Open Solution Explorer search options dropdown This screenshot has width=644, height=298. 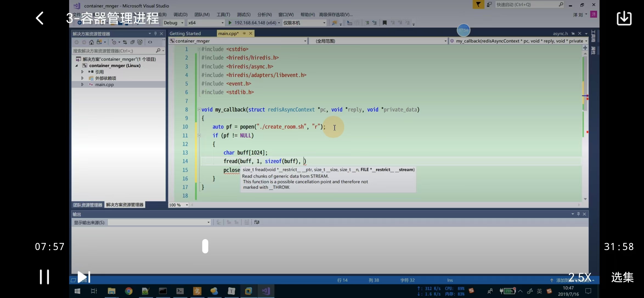pyautogui.click(x=163, y=51)
